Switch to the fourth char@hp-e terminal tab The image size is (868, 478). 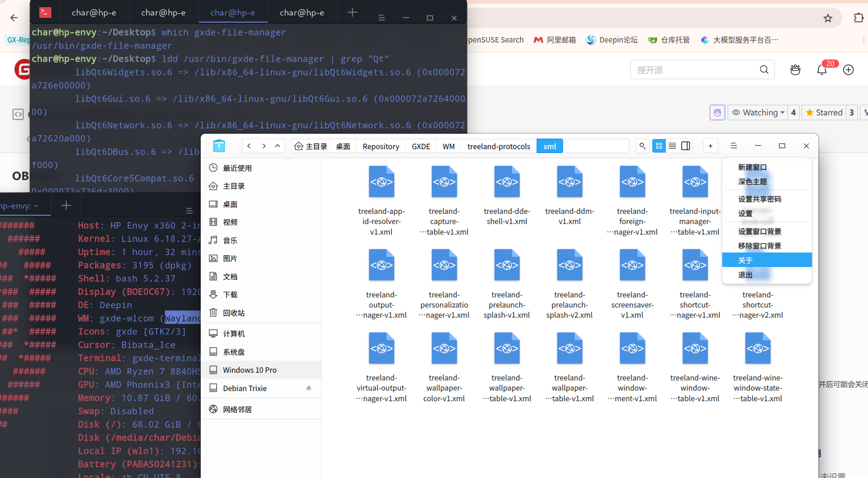(302, 13)
